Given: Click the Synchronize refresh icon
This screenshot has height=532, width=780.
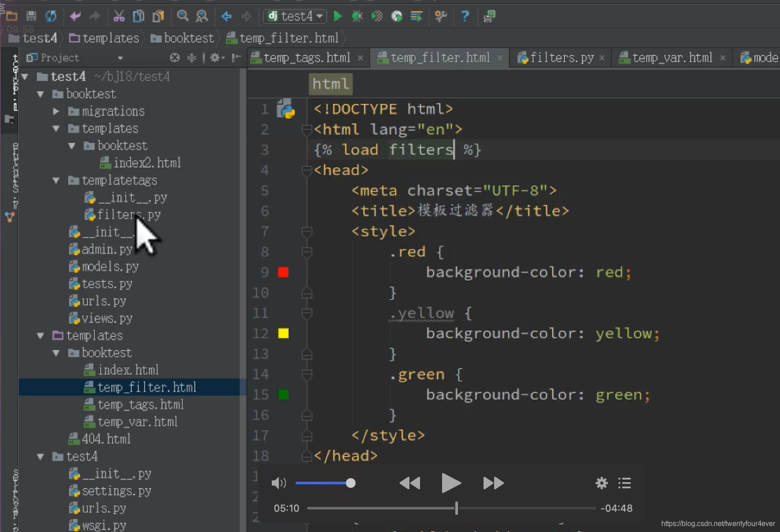Looking at the screenshot, I should point(51,16).
